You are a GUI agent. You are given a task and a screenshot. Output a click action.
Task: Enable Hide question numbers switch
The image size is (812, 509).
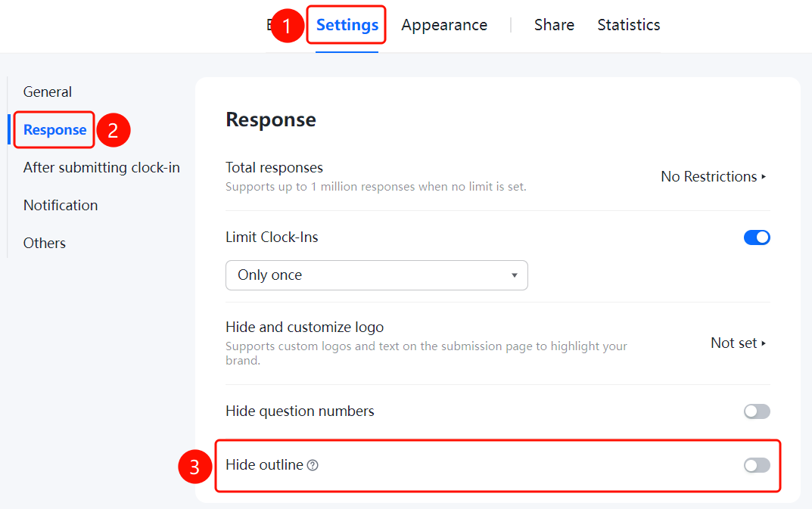tap(757, 411)
